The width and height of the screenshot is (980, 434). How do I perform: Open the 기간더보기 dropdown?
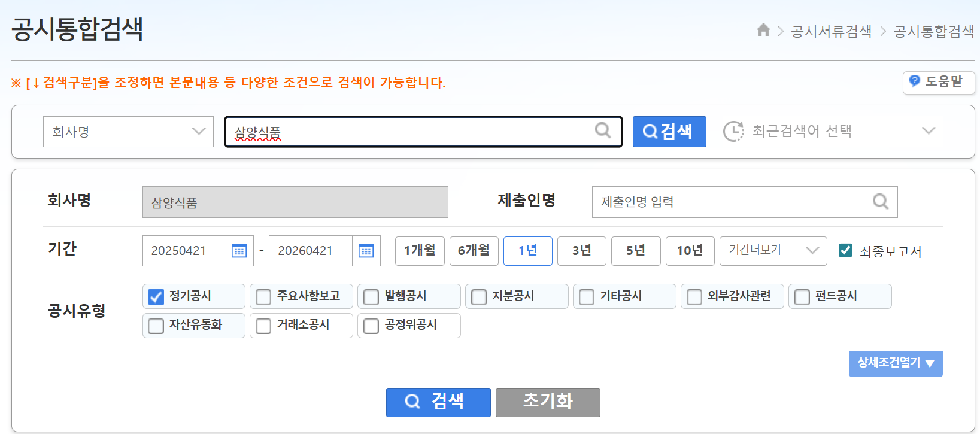coord(773,251)
